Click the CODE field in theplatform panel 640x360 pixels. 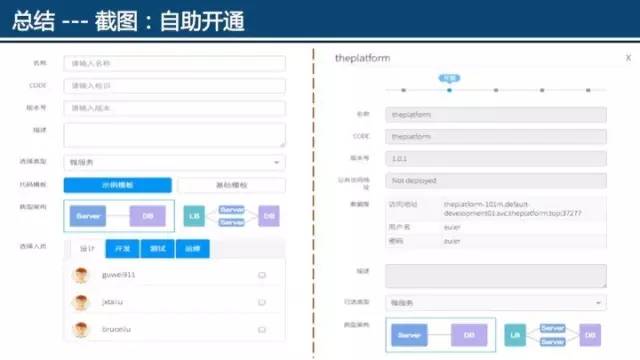pyautogui.click(x=496, y=137)
